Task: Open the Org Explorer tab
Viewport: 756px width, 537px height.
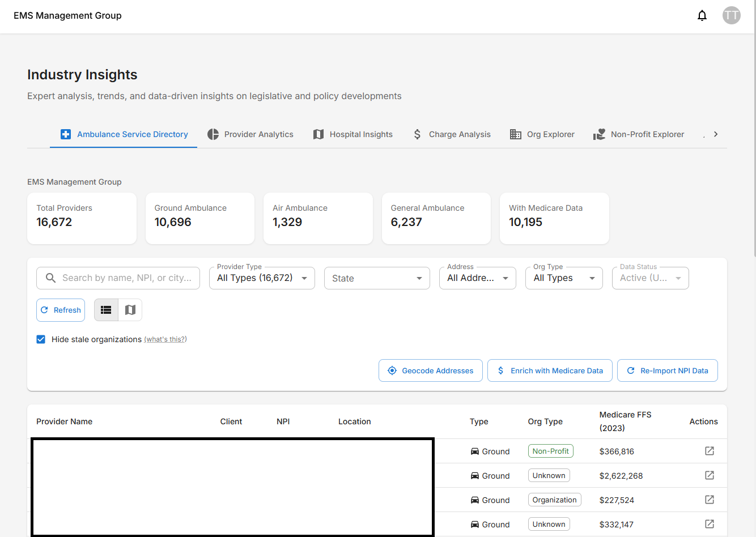Action: 542,134
